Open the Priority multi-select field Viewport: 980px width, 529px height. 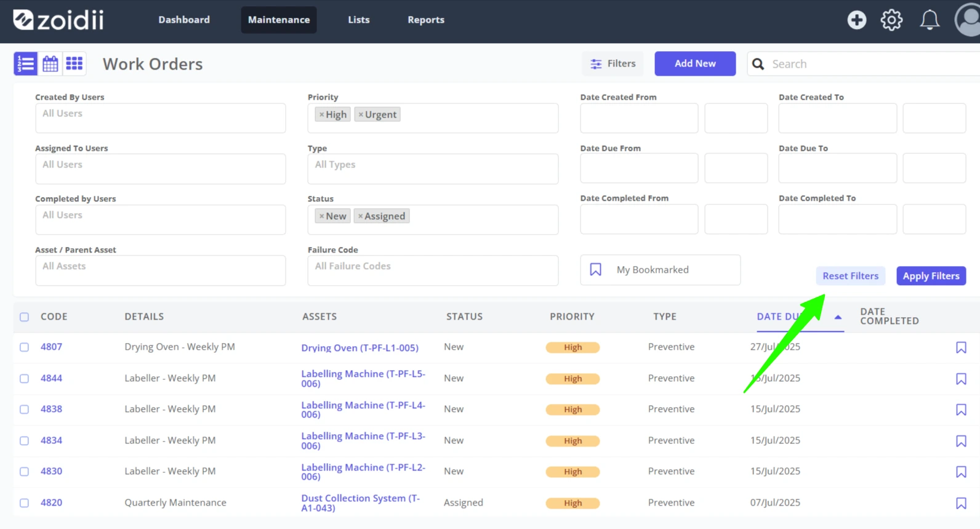(433, 118)
